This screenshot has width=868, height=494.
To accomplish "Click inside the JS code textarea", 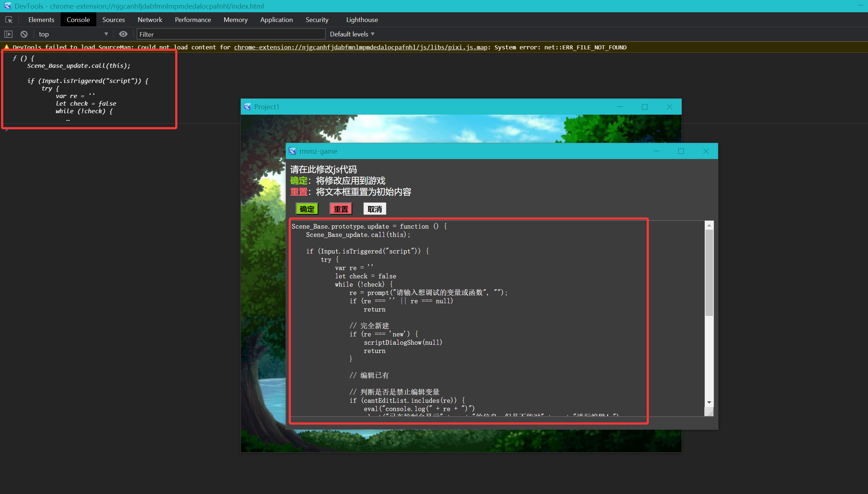I will click(497, 318).
